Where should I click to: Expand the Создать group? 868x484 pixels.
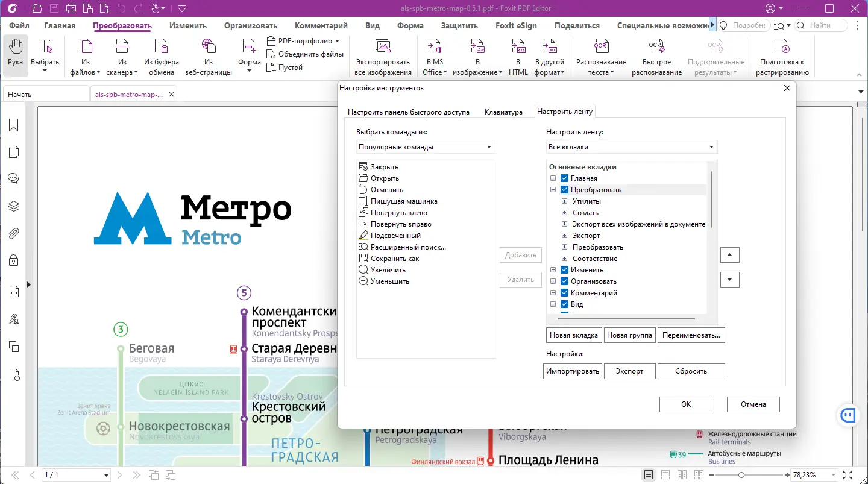pos(565,213)
